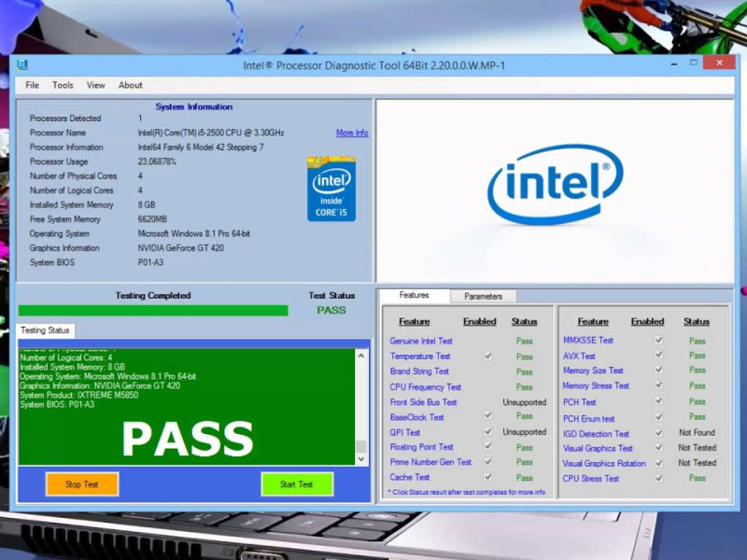The image size is (747, 560).
Task: Open the Genuine Intel Test feature link
Action: pyautogui.click(x=421, y=341)
